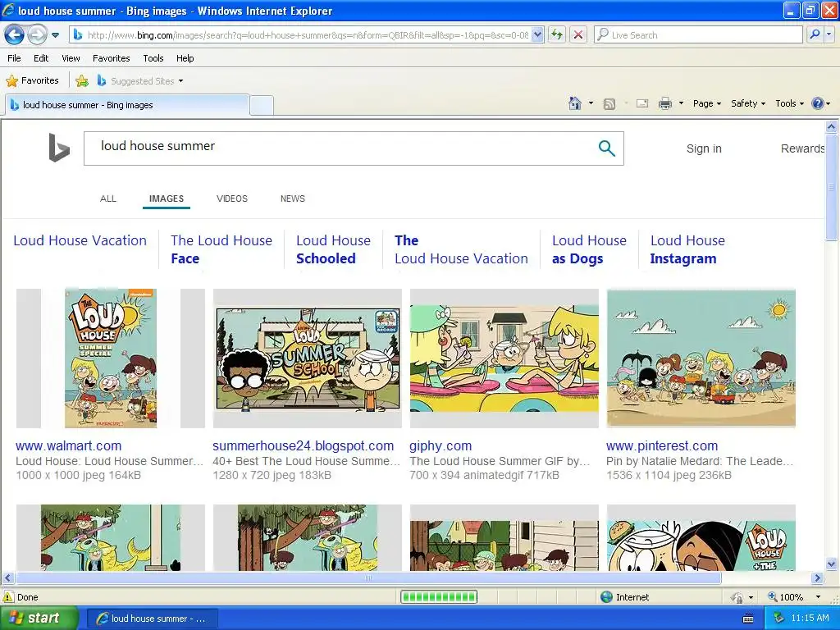
Task: Open the Page command menu
Action: pos(706,103)
